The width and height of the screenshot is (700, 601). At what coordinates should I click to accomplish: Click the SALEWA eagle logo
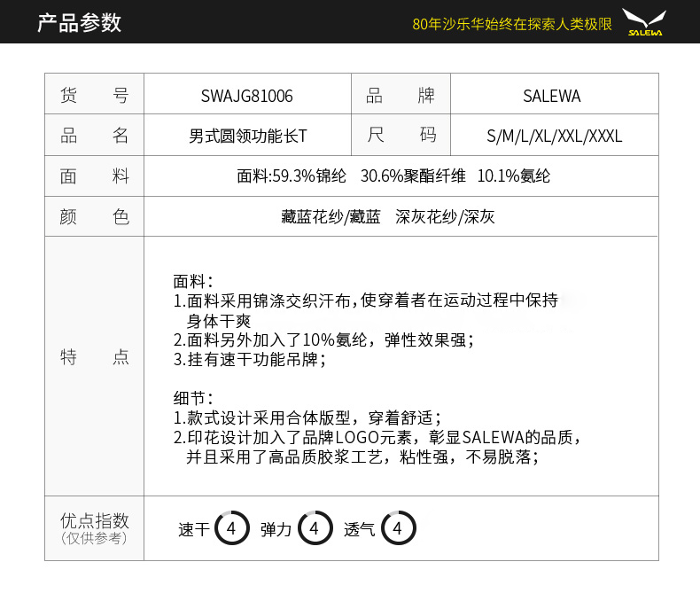coord(644,22)
